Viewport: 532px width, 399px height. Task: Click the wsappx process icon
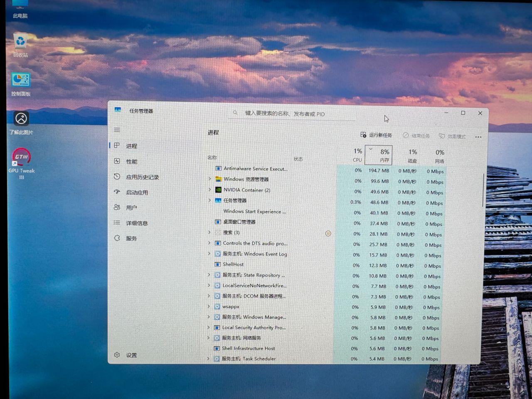[x=217, y=307]
